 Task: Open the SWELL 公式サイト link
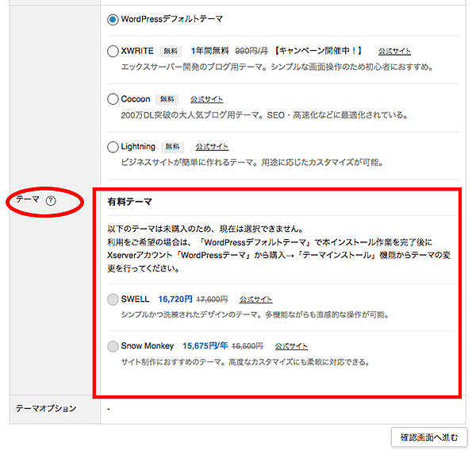[256, 299]
